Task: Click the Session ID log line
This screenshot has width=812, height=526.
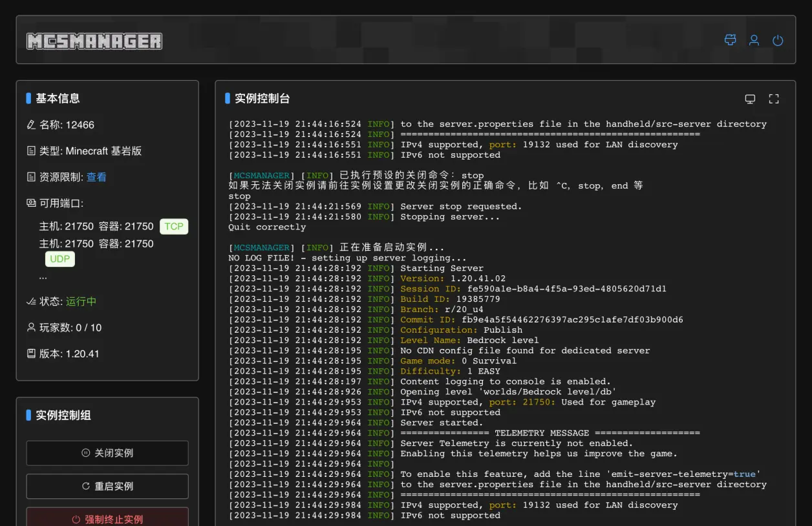Action: coord(447,289)
